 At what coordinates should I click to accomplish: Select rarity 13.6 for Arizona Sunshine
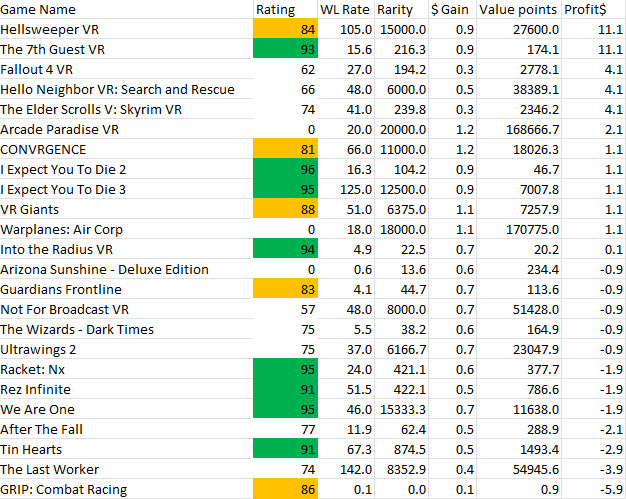point(401,269)
